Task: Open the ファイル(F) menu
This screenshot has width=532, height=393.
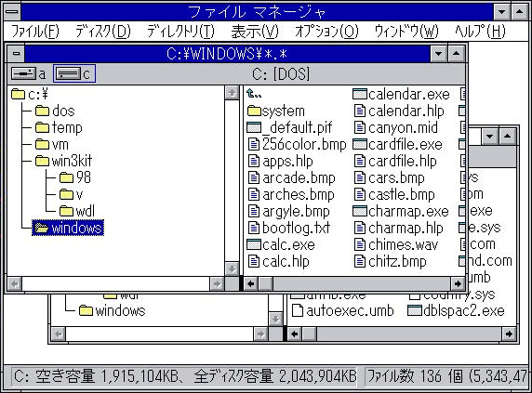Action: coord(35,32)
